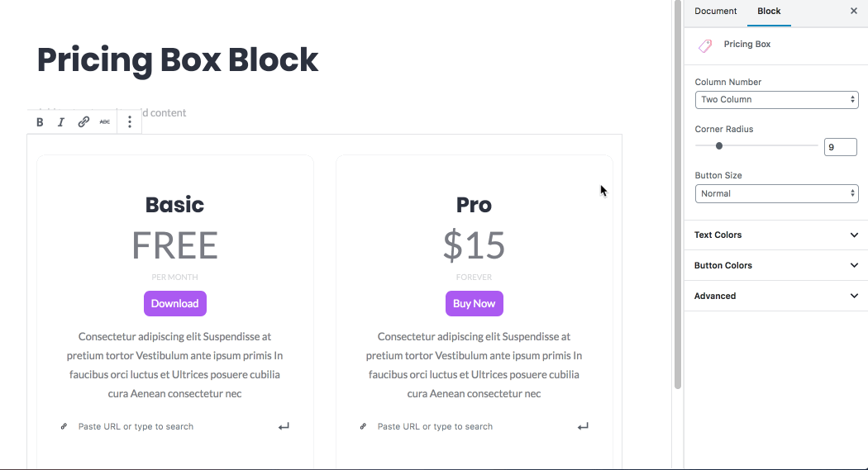This screenshot has width=868, height=470.
Task: Click the Pricing Box tag icon
Action: [x=705, y=45]
